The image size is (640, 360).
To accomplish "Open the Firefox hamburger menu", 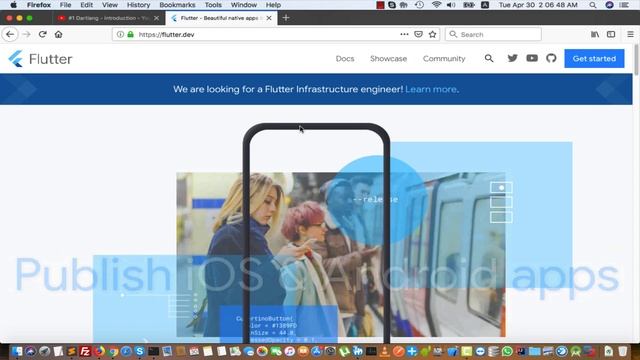I will (x=630, y=34).
